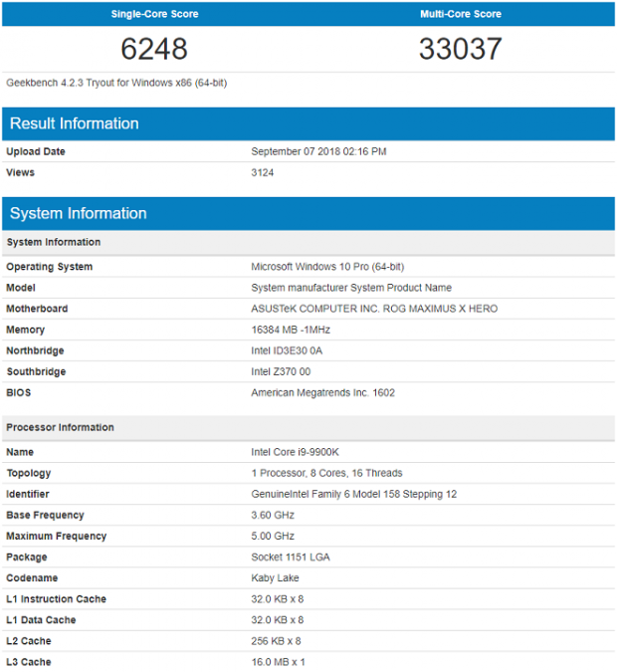Click the Multi-Core Score value 33037
The image size is (617, 672).
(x=461, y=49)
